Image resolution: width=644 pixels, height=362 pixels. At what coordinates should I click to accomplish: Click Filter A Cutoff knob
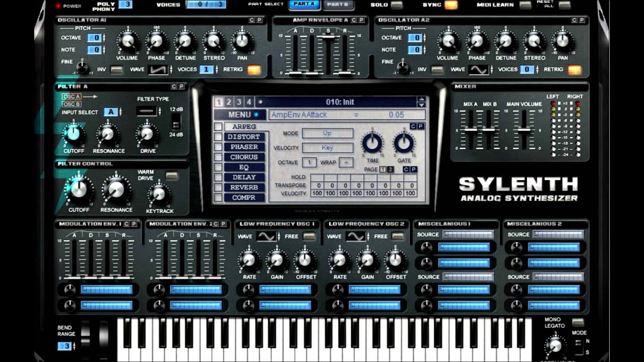pyautogui.click(x=73, y=134)
